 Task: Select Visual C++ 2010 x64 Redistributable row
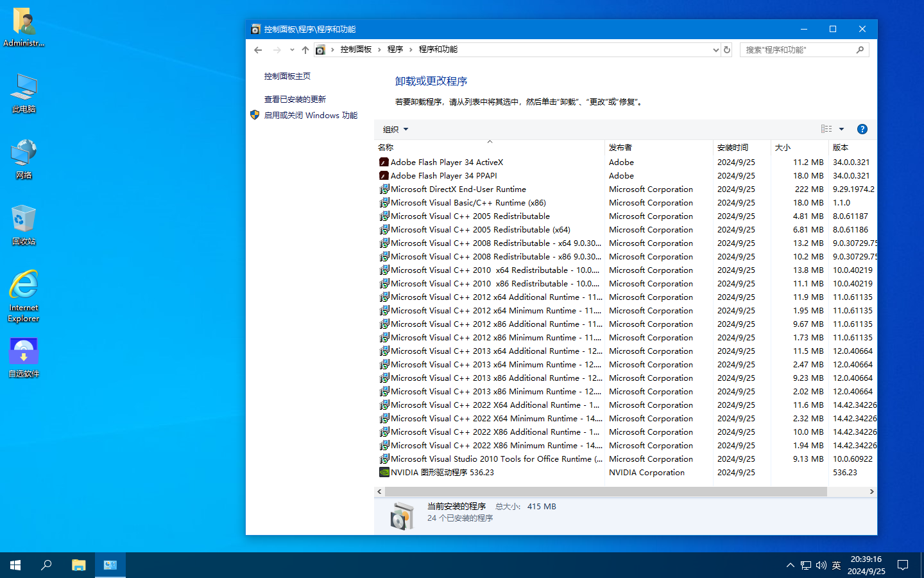tap(626, 270)
